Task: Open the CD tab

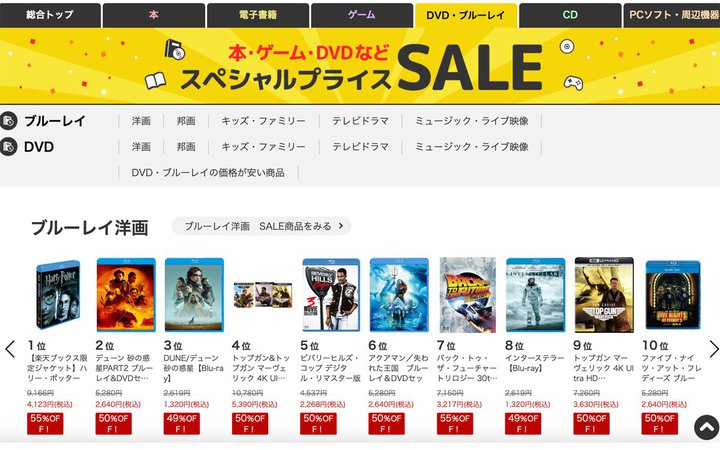Action: [x=570, y=15]
